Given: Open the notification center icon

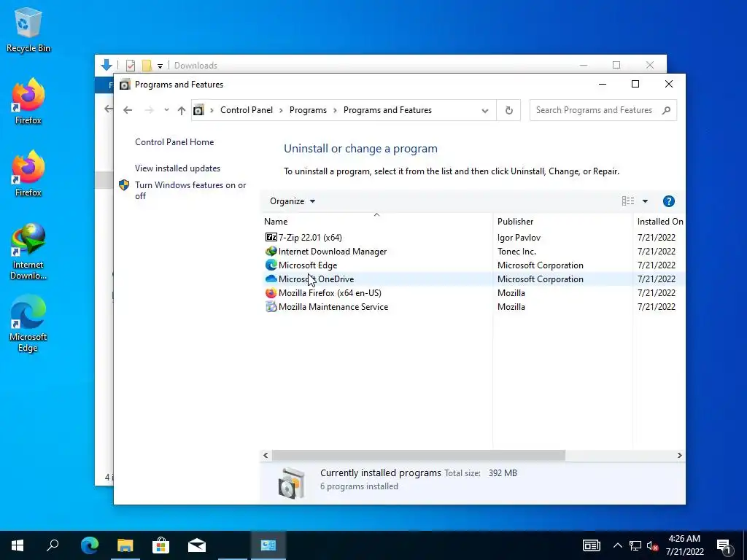Looking at the screenshot, I should [x=724, y=545].
